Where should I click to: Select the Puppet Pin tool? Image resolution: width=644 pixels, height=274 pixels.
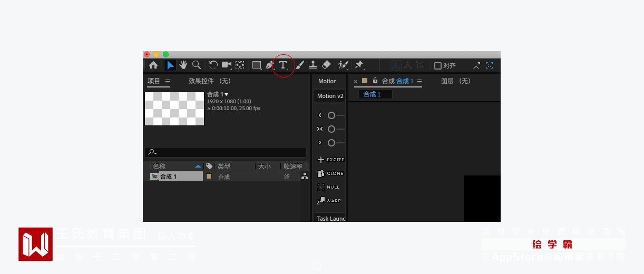click(x=359, y=65)
